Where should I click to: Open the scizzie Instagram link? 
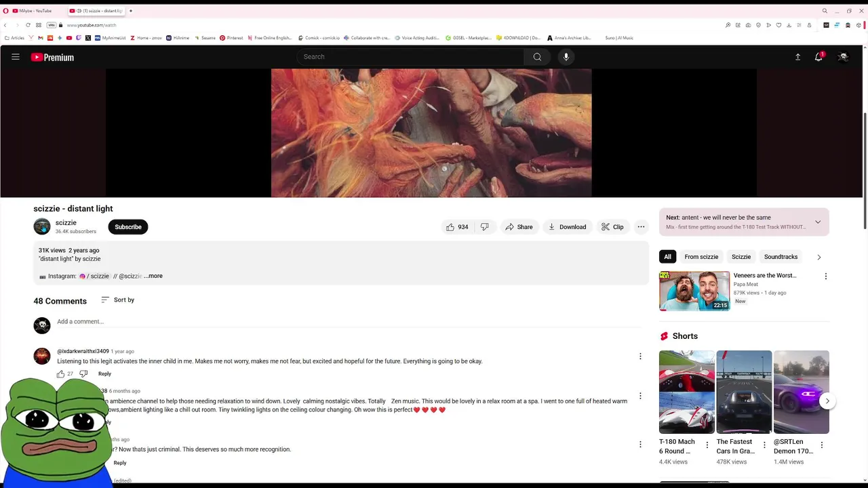click(94, 276)
